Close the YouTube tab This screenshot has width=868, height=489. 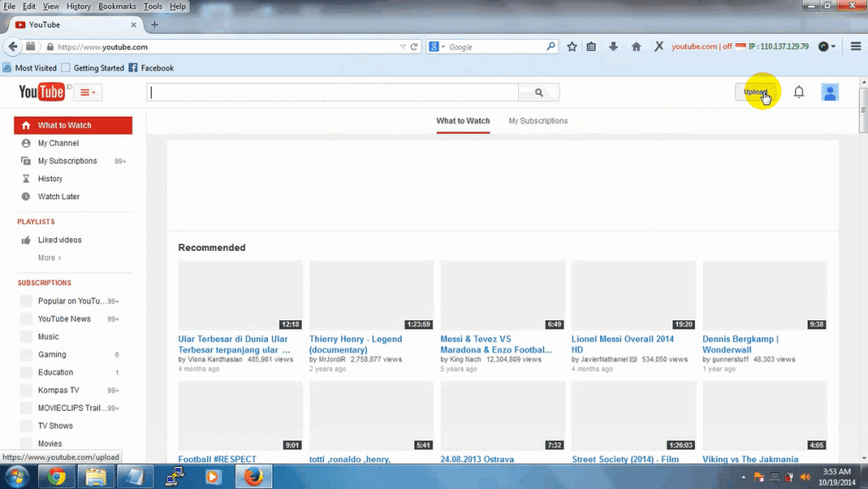[x=133, y=25]
